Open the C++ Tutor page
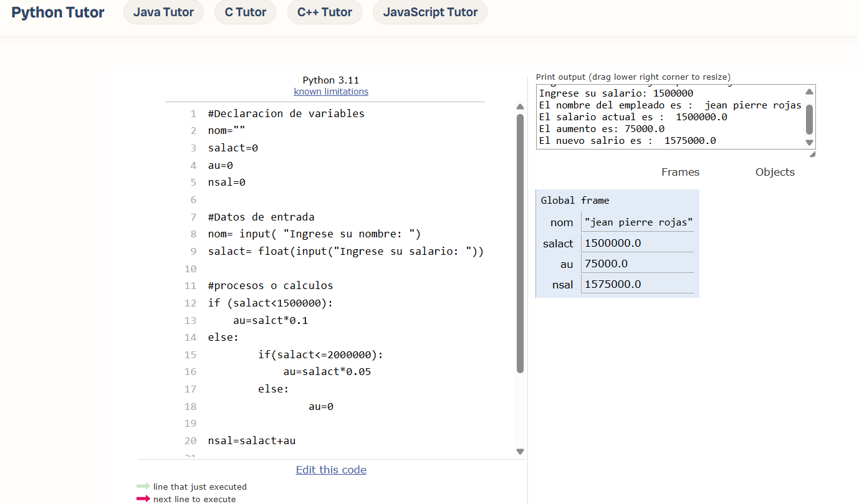Screen dimensions: 859x504 [x=324, y=12]
